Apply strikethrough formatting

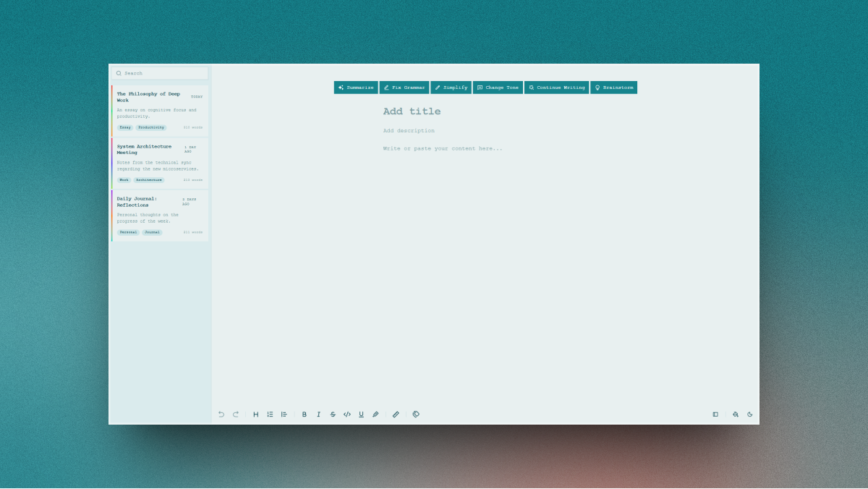tap(332, 414)
